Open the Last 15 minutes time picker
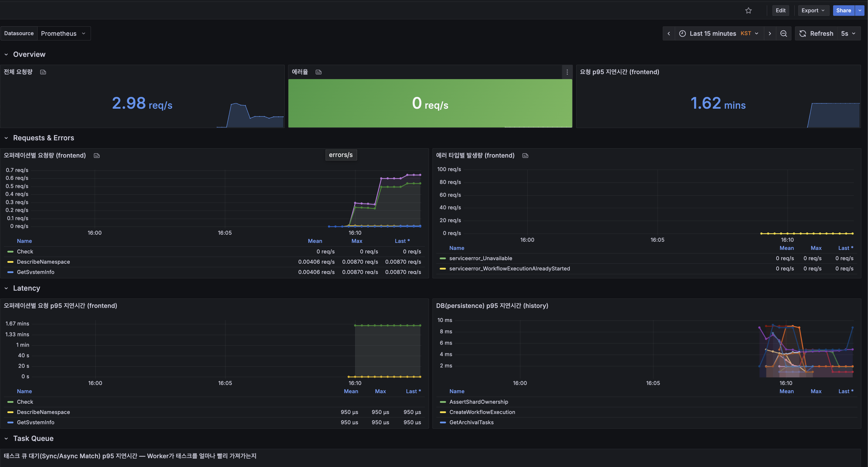Viewport: 868px width, 467px height. (719, 33)
